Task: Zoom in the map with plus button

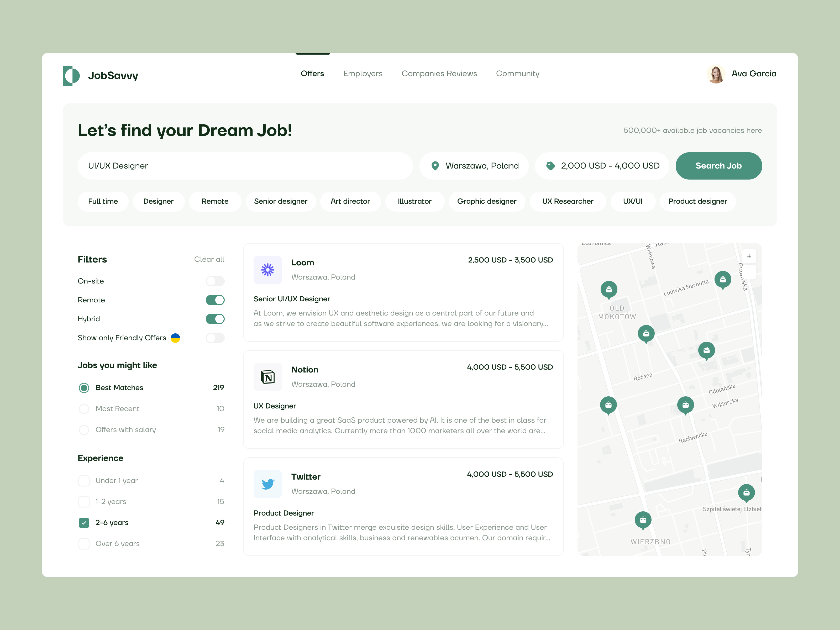Action: click(x=749, y=256)
